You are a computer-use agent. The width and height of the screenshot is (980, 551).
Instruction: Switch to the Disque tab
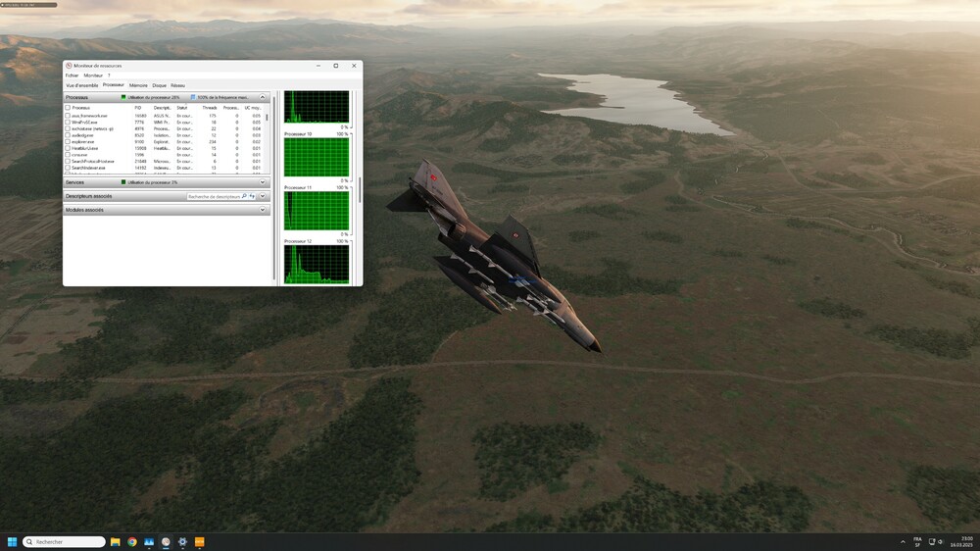(x=160, y=85)
